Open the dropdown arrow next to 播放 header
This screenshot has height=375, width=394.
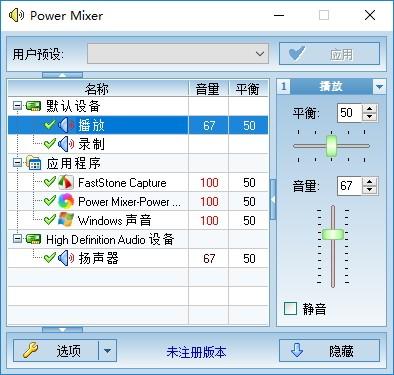(x=379, y=87)
